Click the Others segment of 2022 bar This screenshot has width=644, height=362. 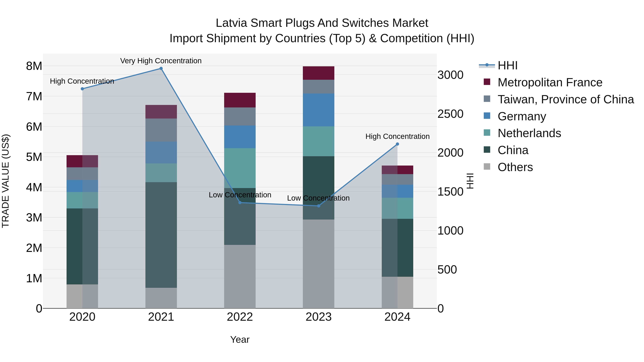click(240, 277)
